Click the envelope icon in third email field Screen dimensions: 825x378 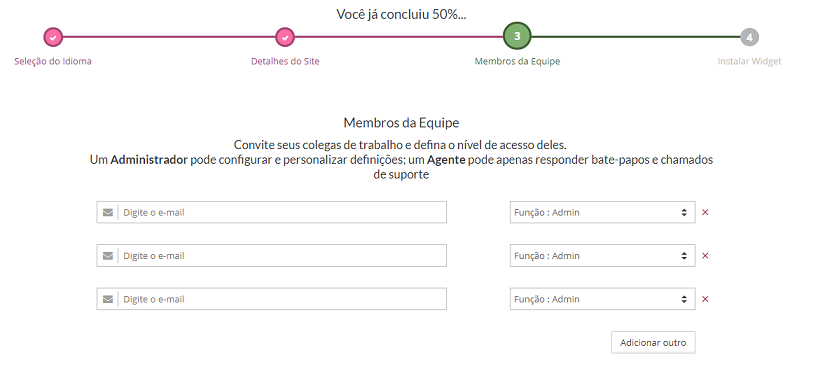point(108,299)
